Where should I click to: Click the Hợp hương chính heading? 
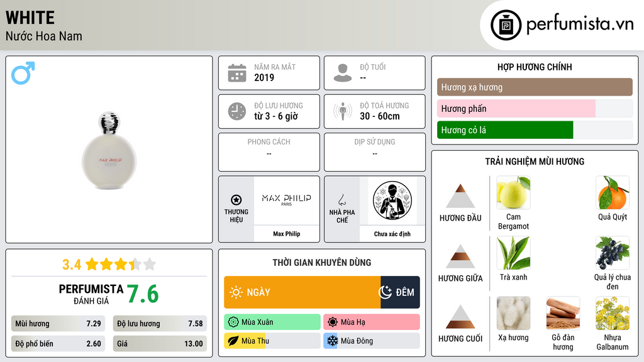(x=535, y=67)
